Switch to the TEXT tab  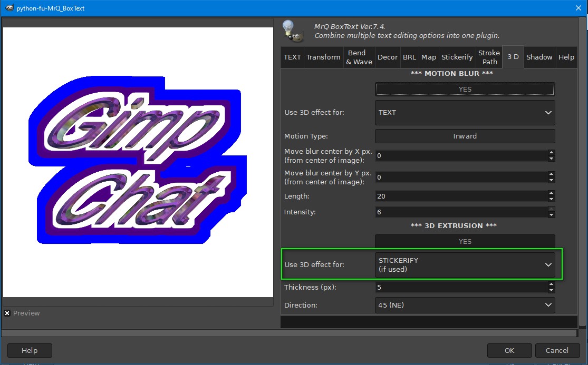point(292,57)
